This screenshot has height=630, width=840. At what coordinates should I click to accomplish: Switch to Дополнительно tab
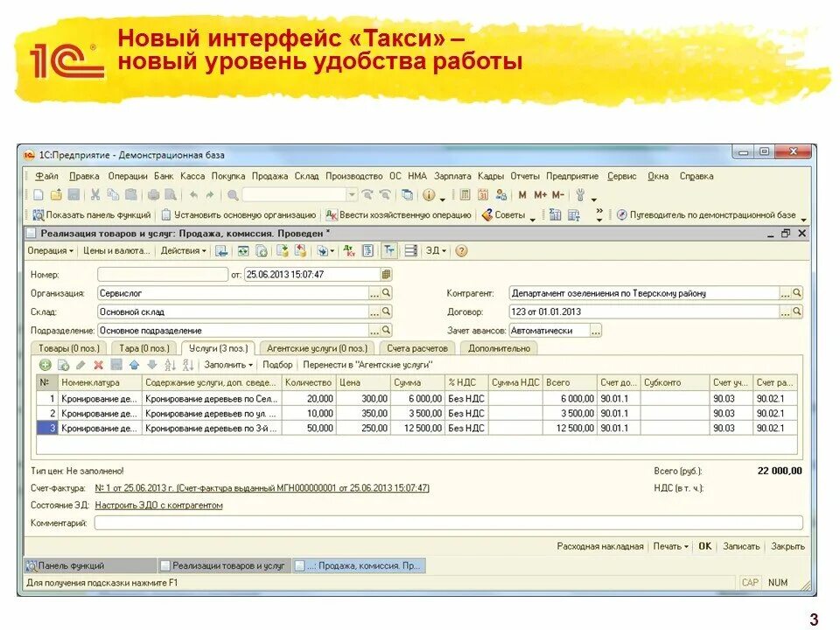click(x=499, y=348)
